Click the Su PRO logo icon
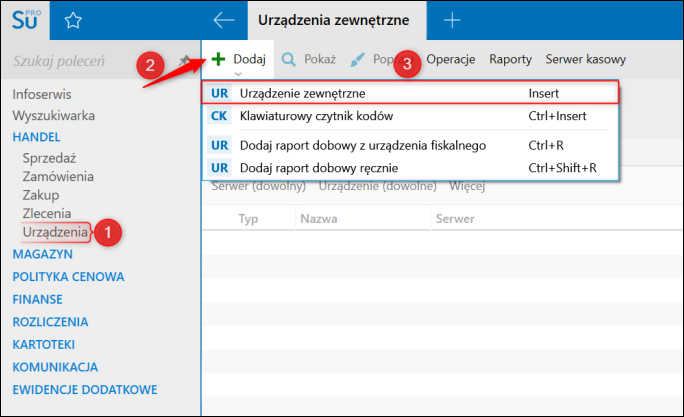Screen dimensions: 684x417 tap(26, 20)
